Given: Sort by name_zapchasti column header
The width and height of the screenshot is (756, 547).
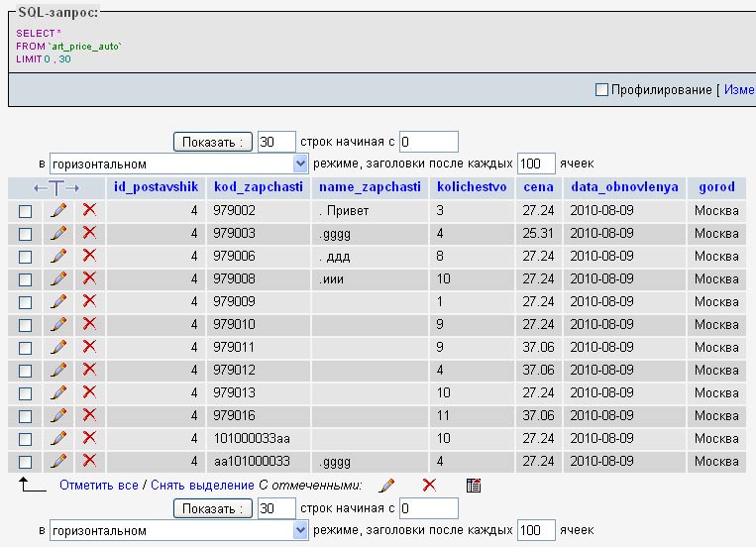Looking at the screenshot, I should [370, 186].
